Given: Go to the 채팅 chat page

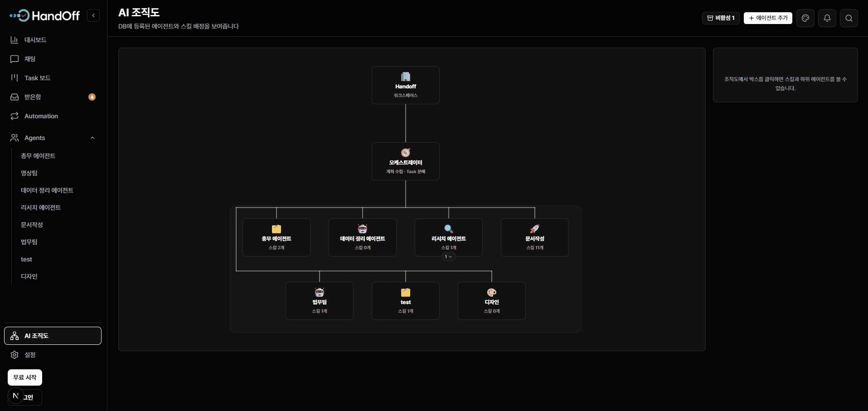Looking at the screenshot, I should 53,59.
